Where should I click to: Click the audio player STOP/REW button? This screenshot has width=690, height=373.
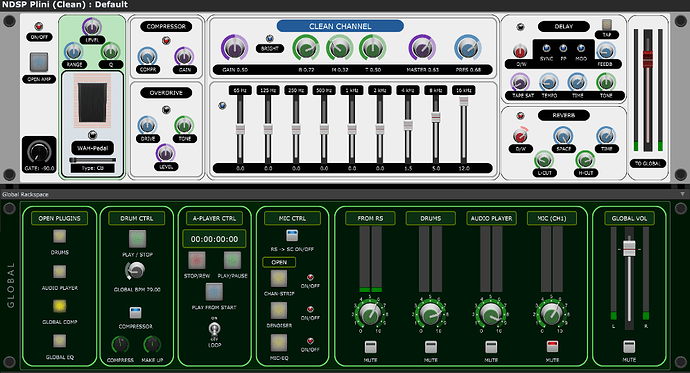pyautogui.click(x=197, y=260)
